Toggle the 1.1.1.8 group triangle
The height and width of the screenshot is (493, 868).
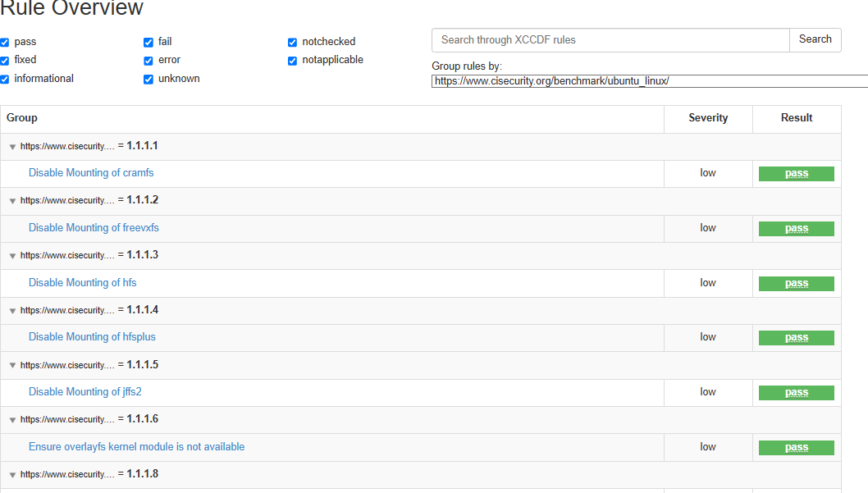12,475
